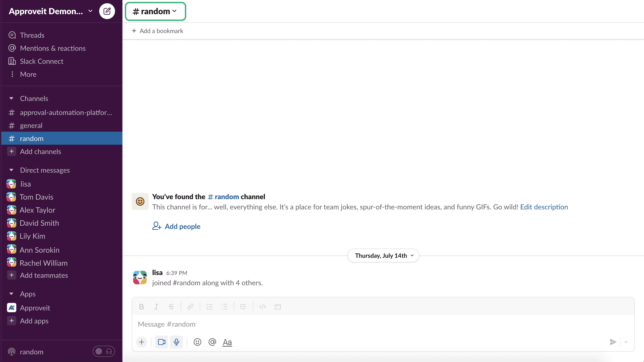Click Edit description link
The width and height of the screenshot is (644, 362).
tap(544, 207)
